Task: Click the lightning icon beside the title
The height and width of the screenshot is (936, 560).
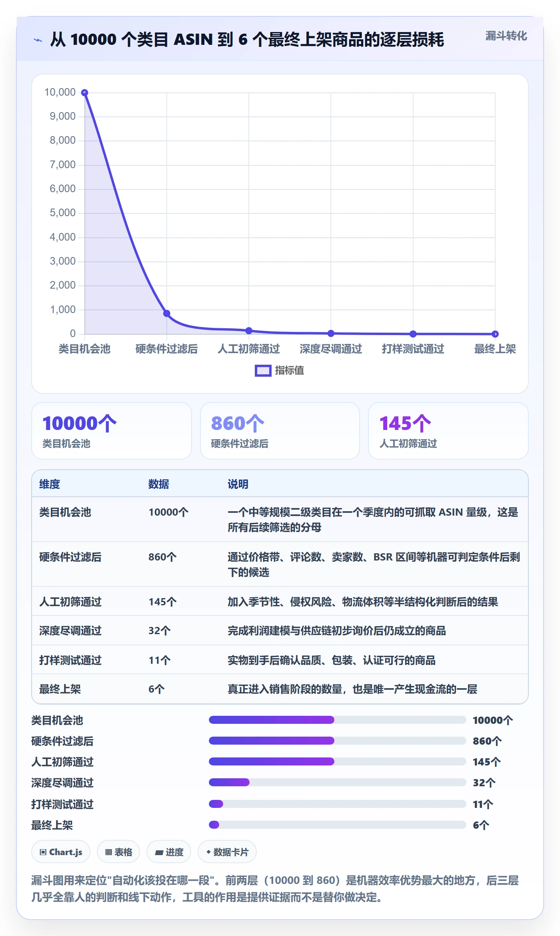Action: 38,40
